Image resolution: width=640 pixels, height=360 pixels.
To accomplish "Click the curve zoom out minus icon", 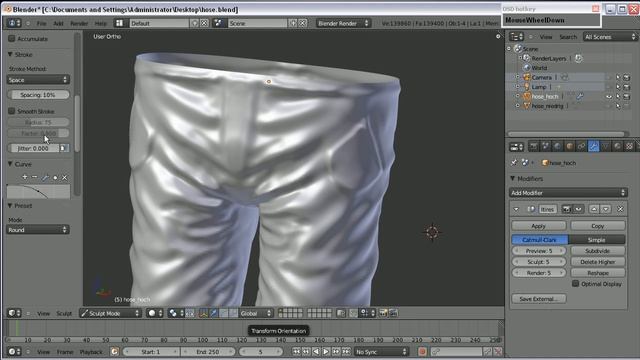I will pyautogui.click(x=35, y=177).
